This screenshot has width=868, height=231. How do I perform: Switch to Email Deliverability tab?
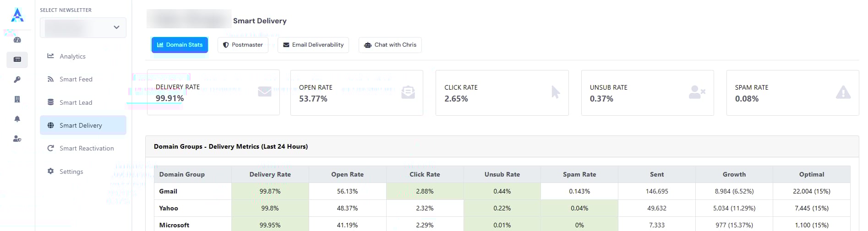[313, 45]
